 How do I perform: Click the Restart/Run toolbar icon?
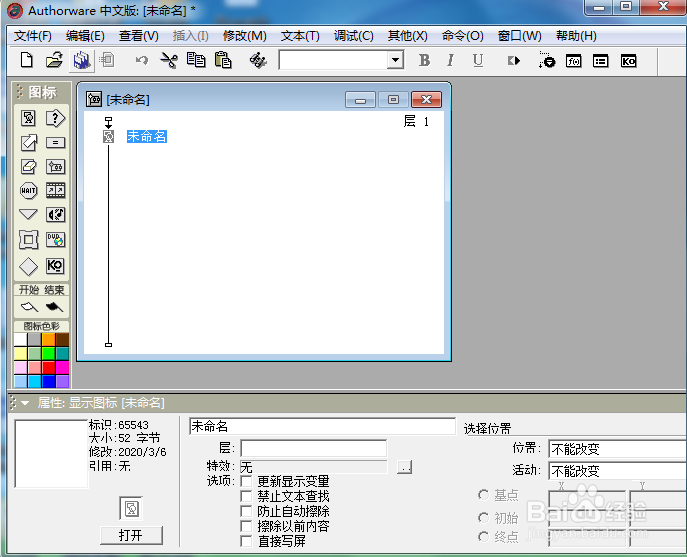(513, 60)
